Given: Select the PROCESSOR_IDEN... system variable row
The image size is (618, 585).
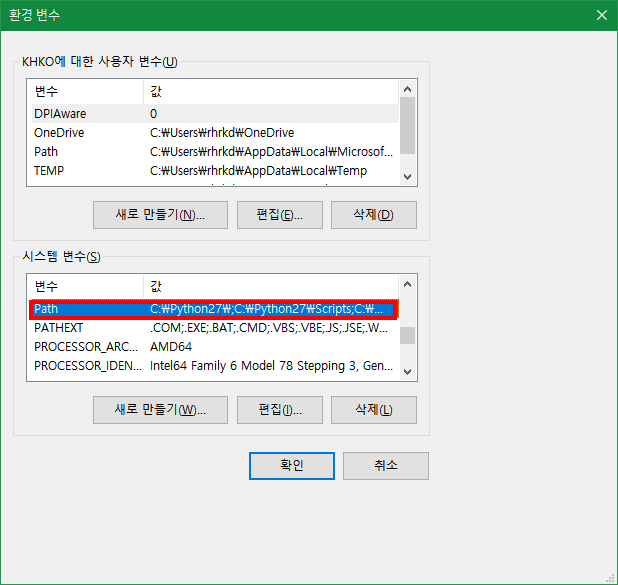Looking at the screenshot, I should (x=215, y=366).
